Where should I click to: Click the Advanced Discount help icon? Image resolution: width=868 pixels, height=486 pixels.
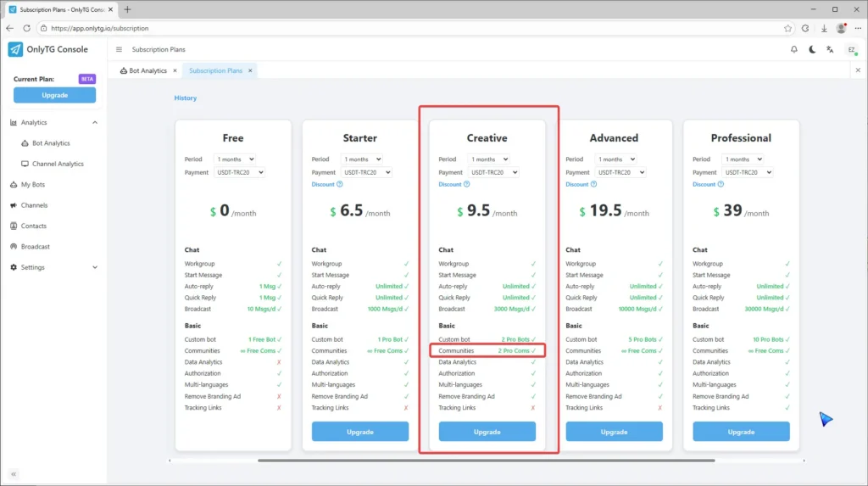coord(593,184)
